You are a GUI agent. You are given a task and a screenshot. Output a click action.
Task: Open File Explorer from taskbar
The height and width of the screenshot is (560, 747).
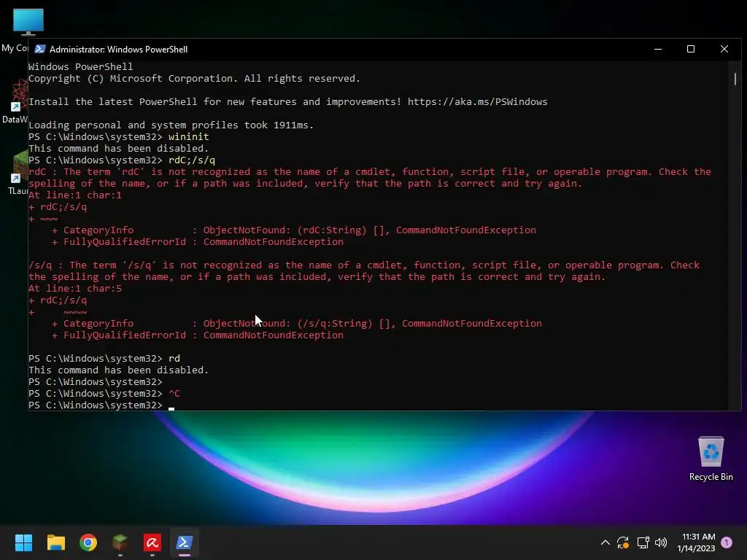tap(55, 542)
